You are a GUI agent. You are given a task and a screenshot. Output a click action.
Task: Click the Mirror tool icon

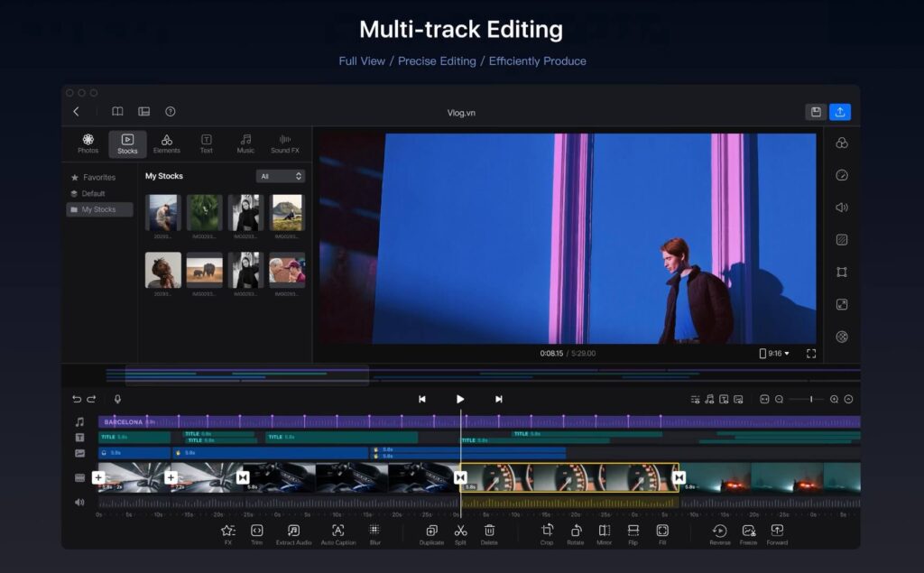605,531
